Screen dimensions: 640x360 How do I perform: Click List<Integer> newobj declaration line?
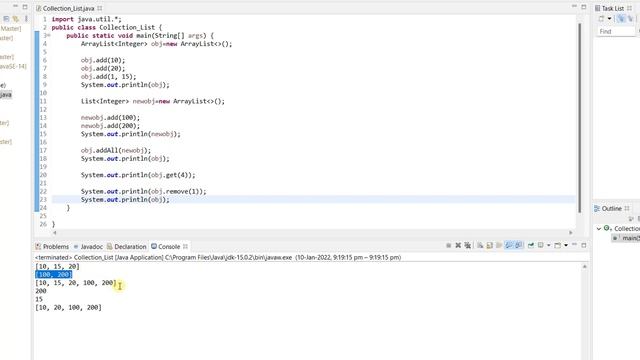[152, 101]
